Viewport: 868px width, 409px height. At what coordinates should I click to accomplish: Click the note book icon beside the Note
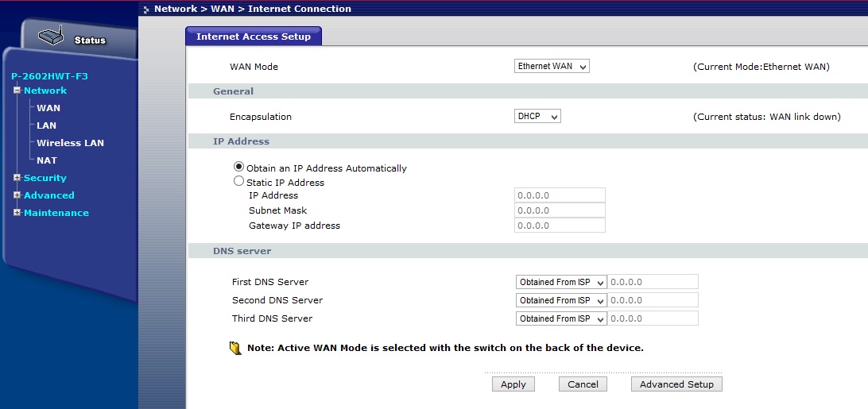236,348
